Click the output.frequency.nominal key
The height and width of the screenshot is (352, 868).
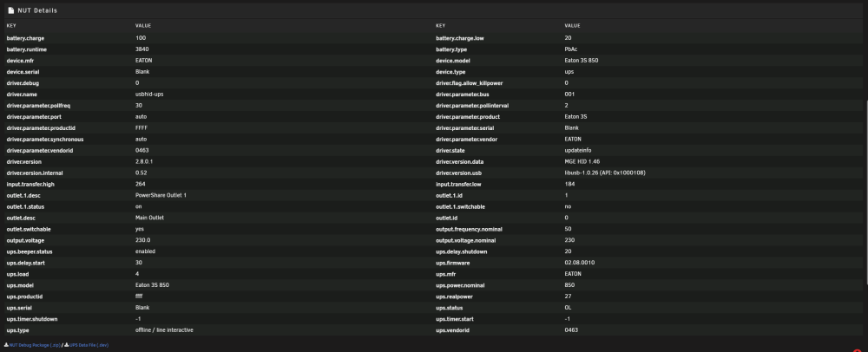pos(469,229)
